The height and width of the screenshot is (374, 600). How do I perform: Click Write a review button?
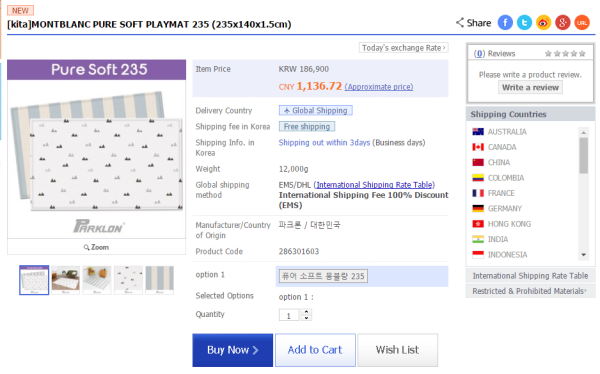point(530,87)
